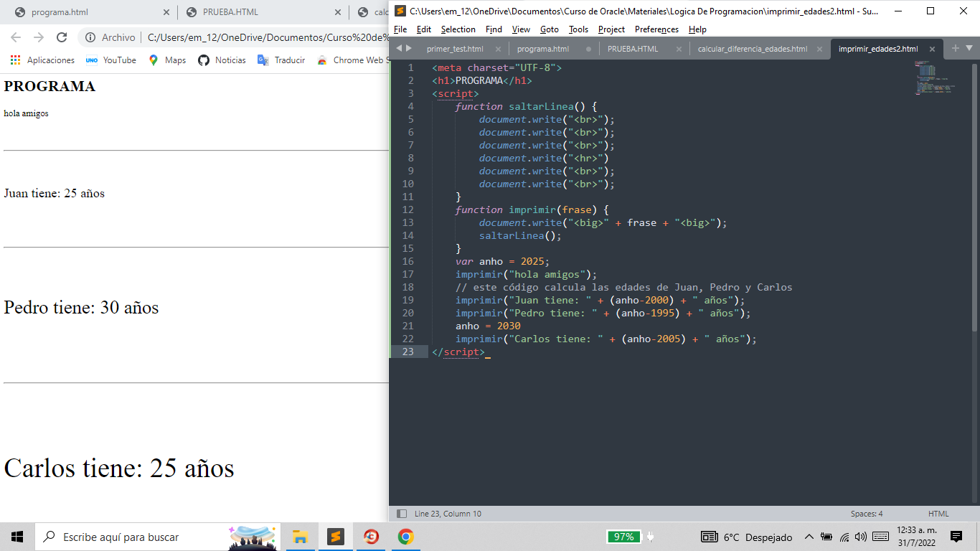Open Maps bookmark
Image resolution: width=980 pixels, height=551 pixels.
tap(167, 60)
